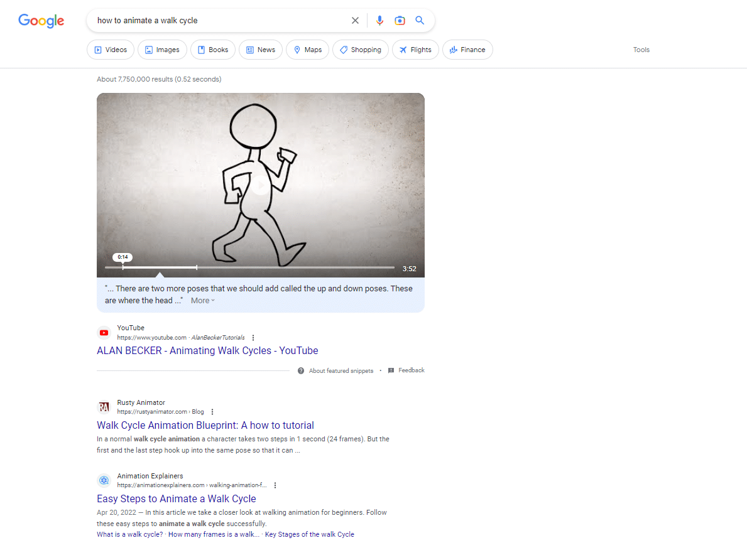The width and height of the screenshot is (747, 560).
Task: Send Feedback on featured snippet
Action: (x=411, y=370)
